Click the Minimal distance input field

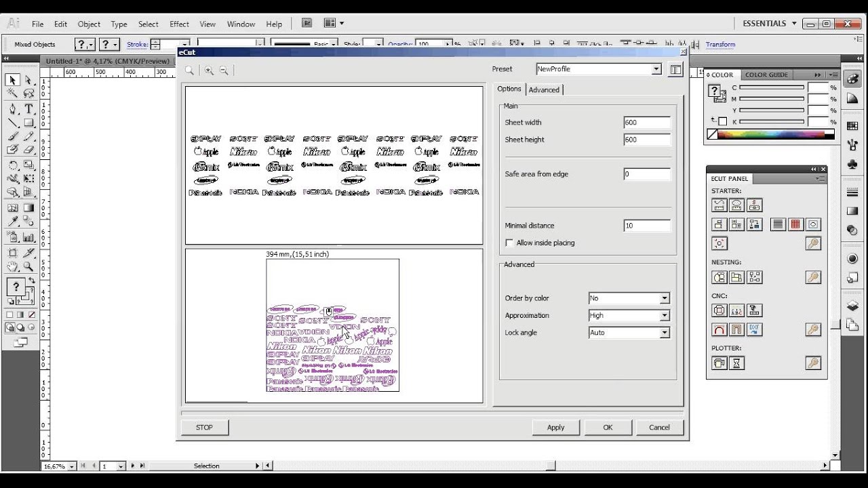point(647,226)
